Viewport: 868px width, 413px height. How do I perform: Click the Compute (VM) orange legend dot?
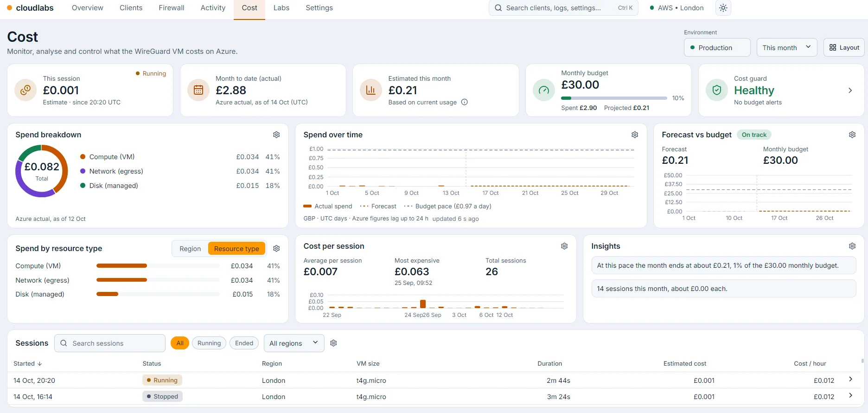click(x=83, y=157)
